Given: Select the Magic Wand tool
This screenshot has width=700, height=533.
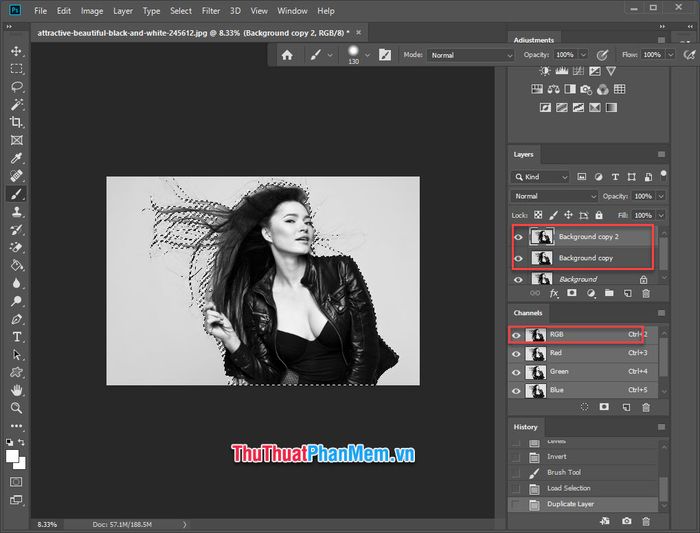Looking at the screenshot, I should pos(17,104).
